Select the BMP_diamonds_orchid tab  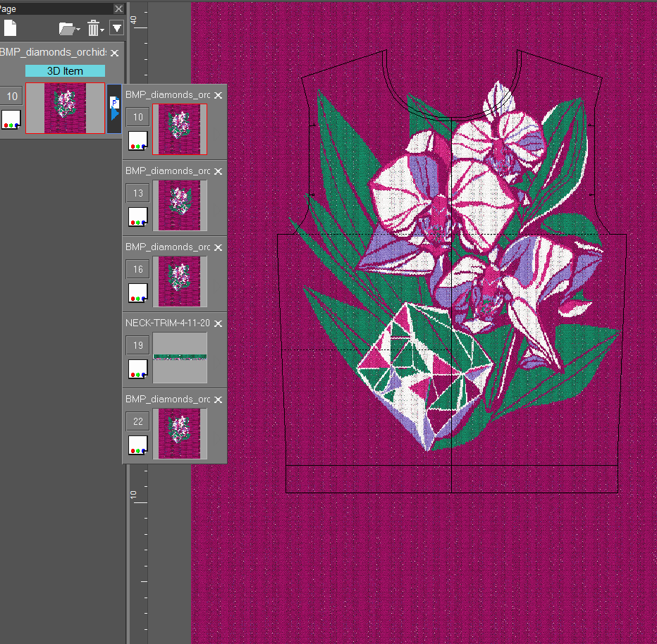coord(53,52)
